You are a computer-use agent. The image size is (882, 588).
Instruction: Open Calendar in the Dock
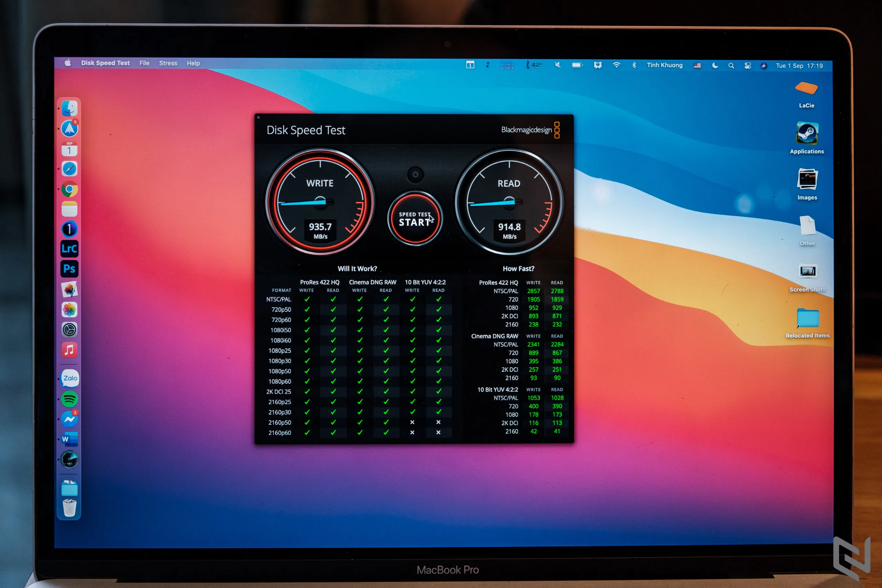click(x=70, y=149)
